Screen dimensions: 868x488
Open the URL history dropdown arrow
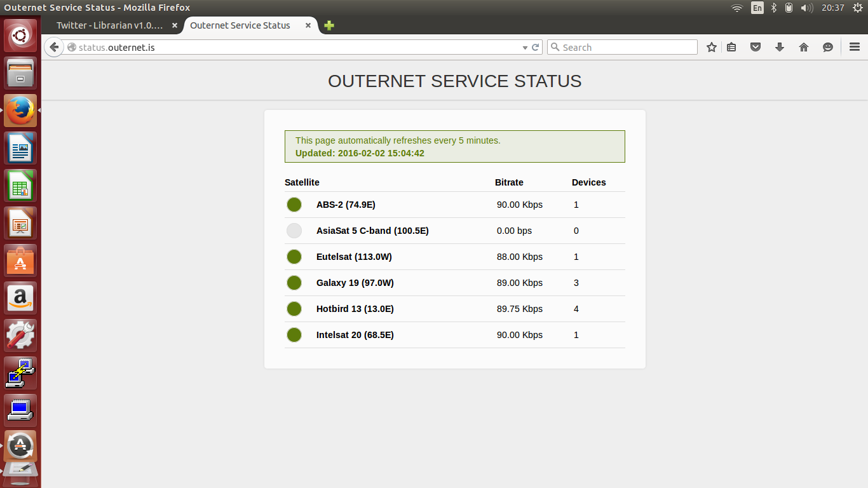pyautogui.click(x=525, y=48)
